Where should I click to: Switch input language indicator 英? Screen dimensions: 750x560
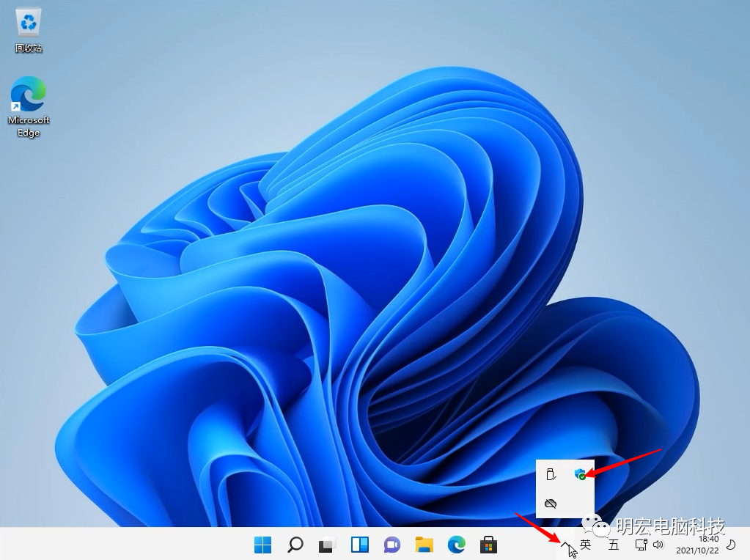coord(586,544)
